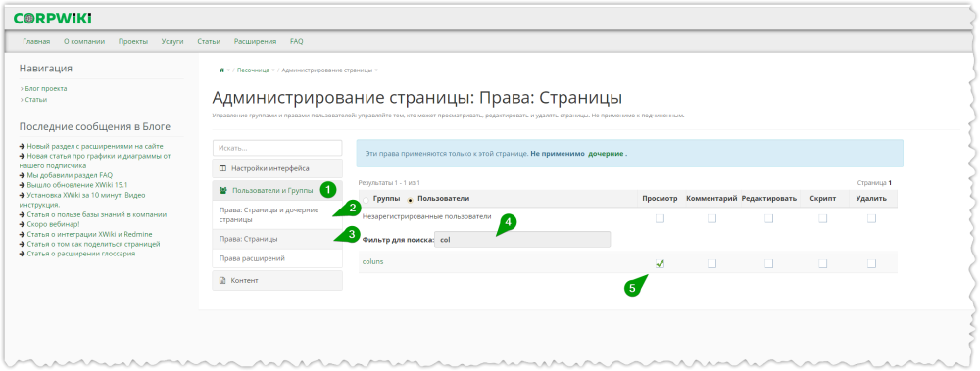Open the Права расширений entry
980x371 pixels.
(277, 258)
